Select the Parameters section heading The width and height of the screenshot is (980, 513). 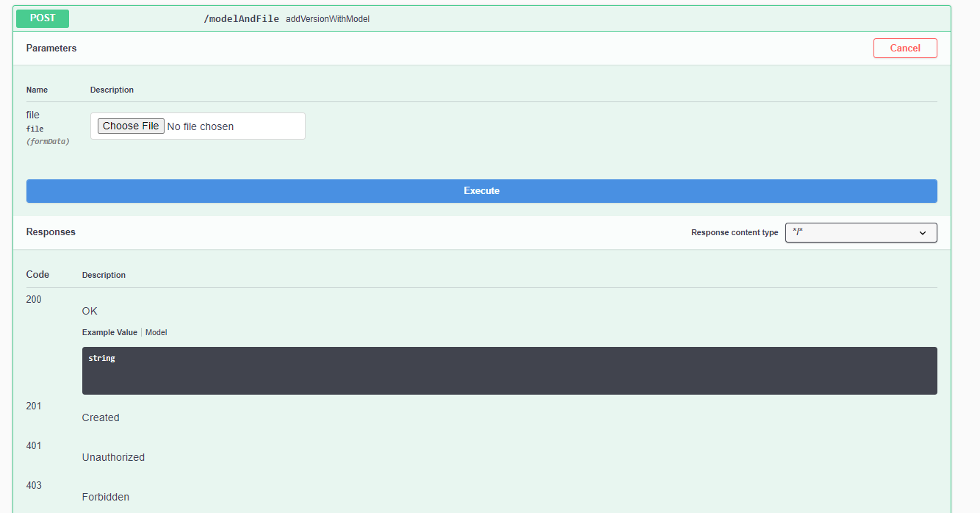(x=51, y=48)
